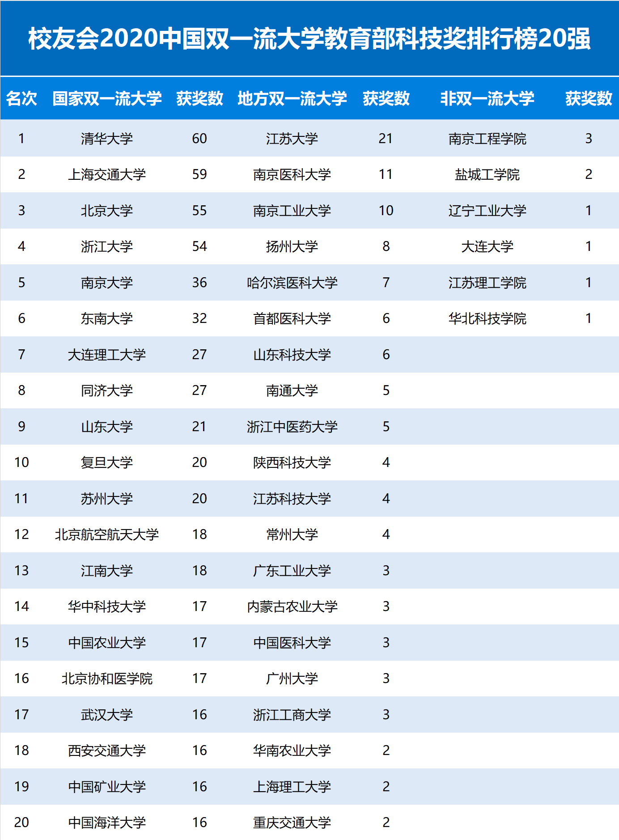The width and height of the screenshot is (619, 840).
Task: Click the cell 中国医科大学
Action: [292, 643]
